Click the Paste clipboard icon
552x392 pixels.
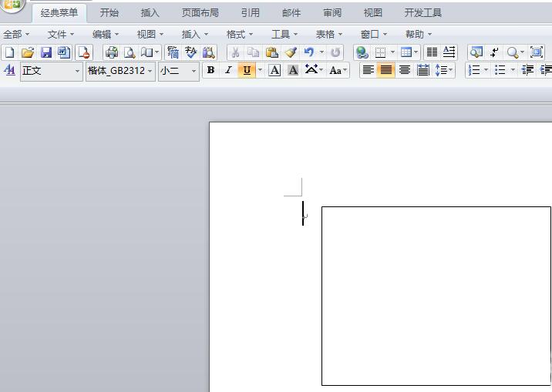pos(272,52)
